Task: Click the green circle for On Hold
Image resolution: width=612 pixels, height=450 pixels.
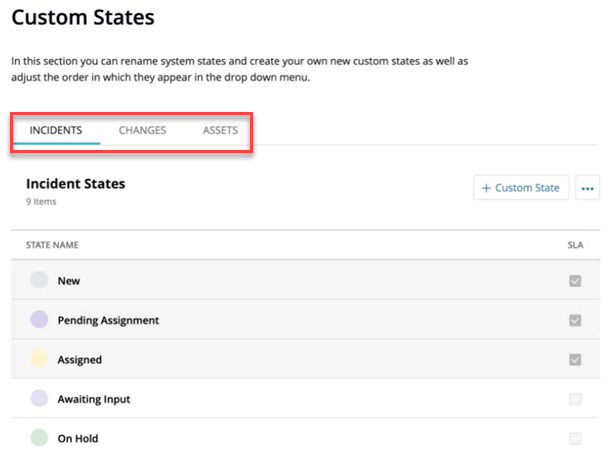Action: coord(39,438)
